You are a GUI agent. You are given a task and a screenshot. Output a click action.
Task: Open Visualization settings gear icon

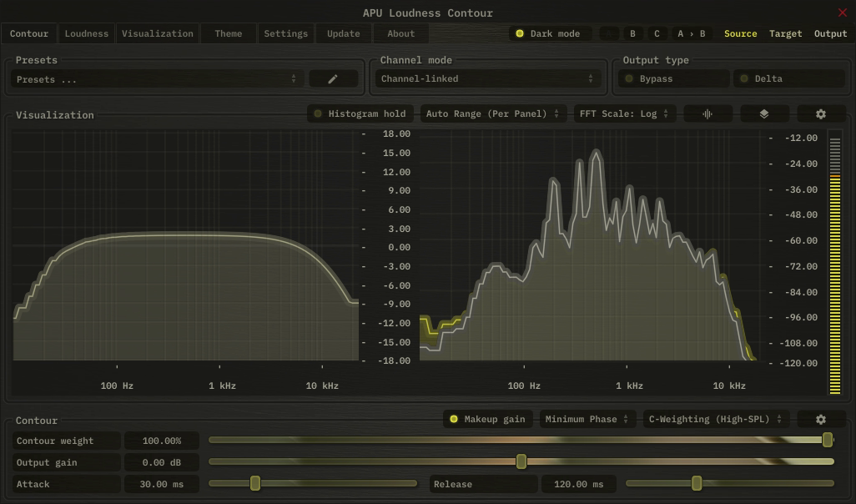pos(821,114)
